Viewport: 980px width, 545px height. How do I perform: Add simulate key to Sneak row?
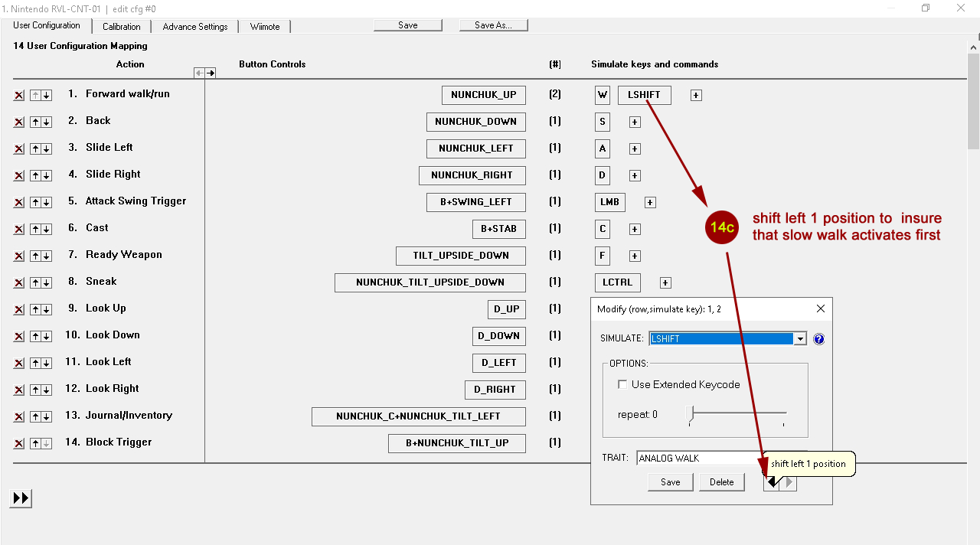(x=665, y=283)
